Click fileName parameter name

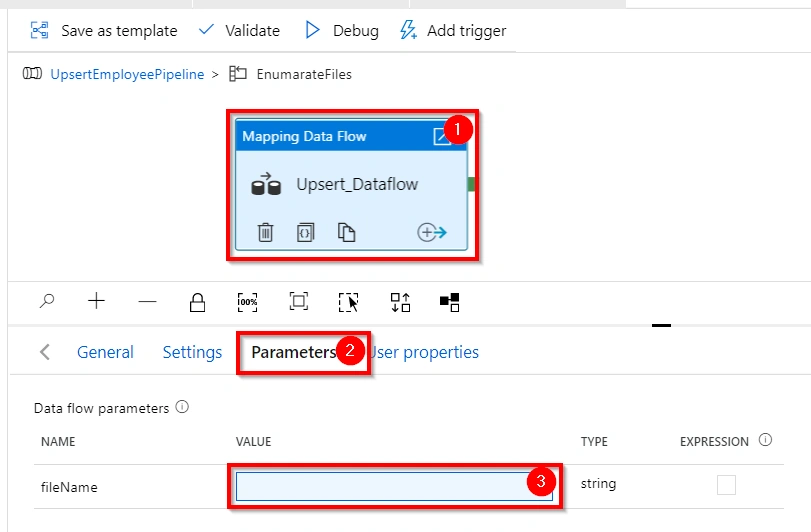[69, 487]
